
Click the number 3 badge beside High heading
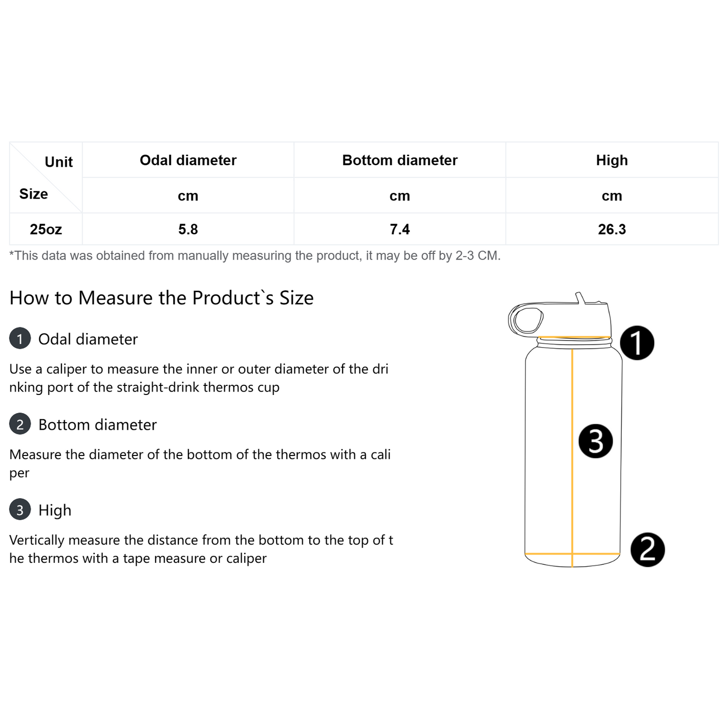pos(20,510)
